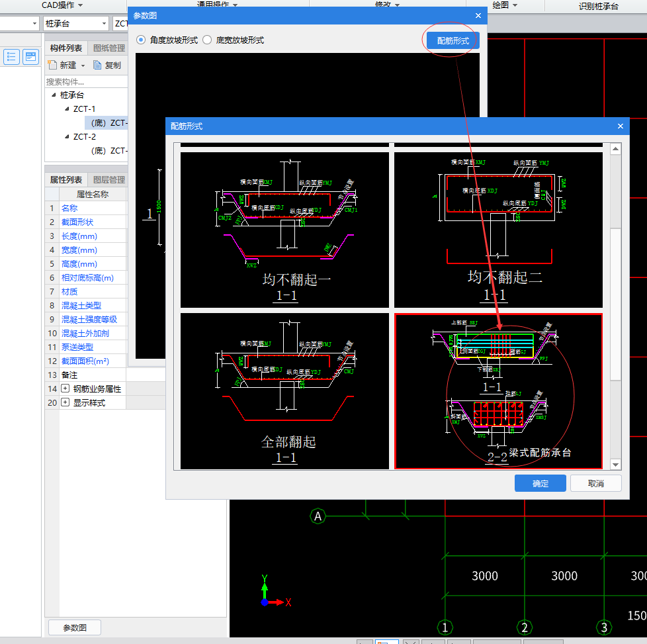Click 相对底标高(m) property row

tap(85, 278)
